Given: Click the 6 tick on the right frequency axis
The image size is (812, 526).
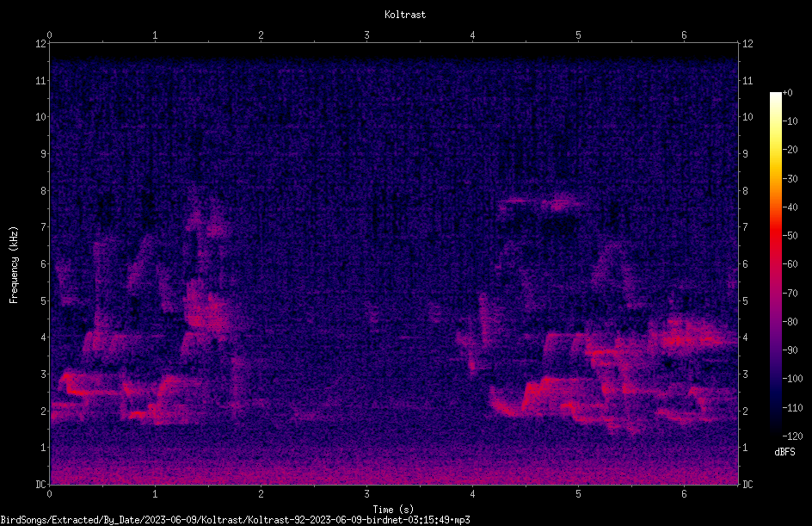Looking at the screenshot, I should (745, 264).
